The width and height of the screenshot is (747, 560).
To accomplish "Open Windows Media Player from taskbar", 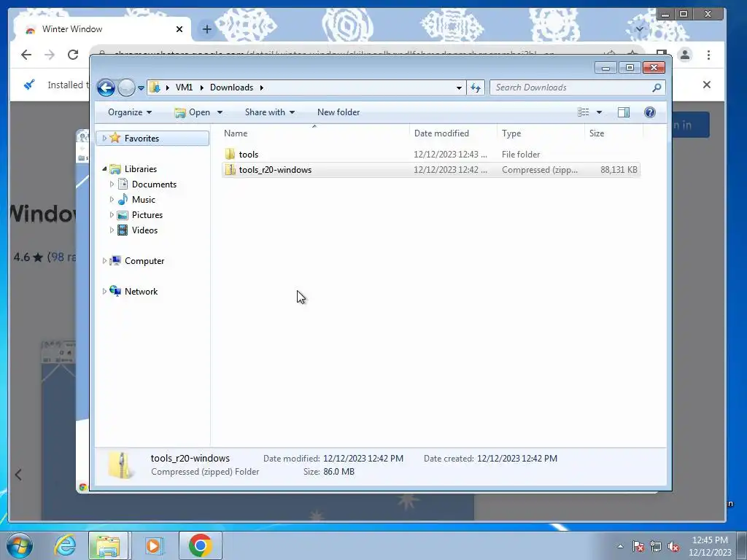I will click(153, 545).
